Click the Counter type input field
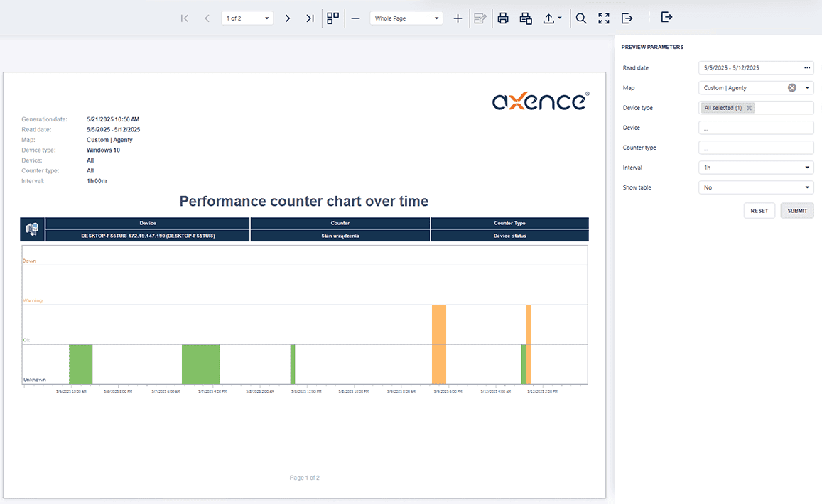This screenshot has width=822, height=504. 756,148
